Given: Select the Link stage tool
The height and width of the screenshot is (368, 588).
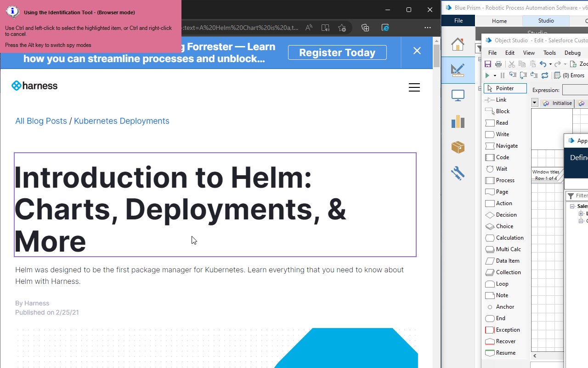Looking at the screenshot, I should point(496,100).
